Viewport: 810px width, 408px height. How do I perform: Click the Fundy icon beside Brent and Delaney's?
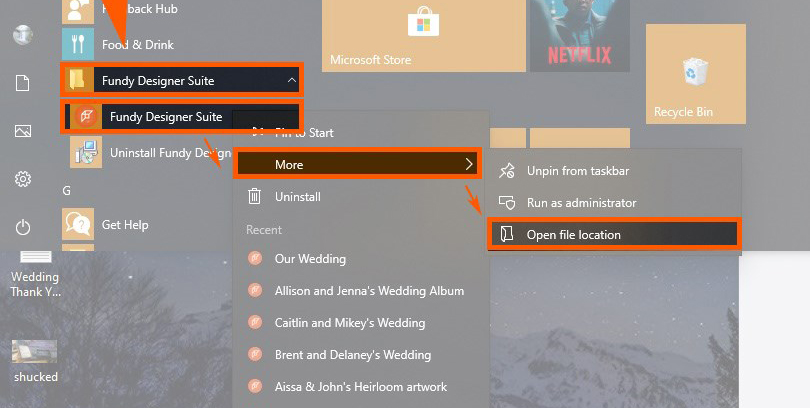point(255,354)
